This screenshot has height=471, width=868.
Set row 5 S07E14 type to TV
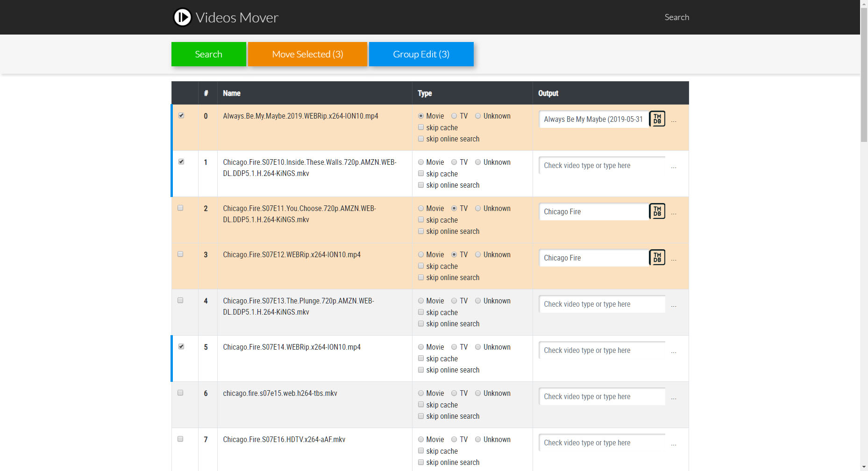pos(454,347)
